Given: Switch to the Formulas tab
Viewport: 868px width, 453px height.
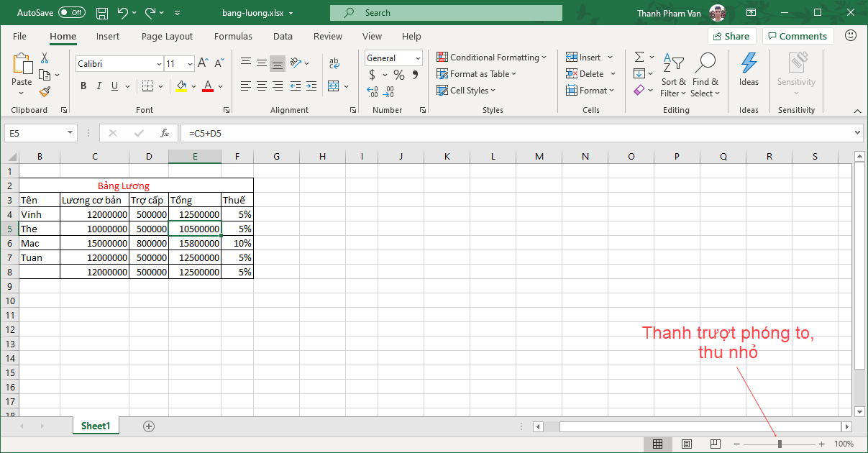Looking at the screenshot, I should click(233, 36).
